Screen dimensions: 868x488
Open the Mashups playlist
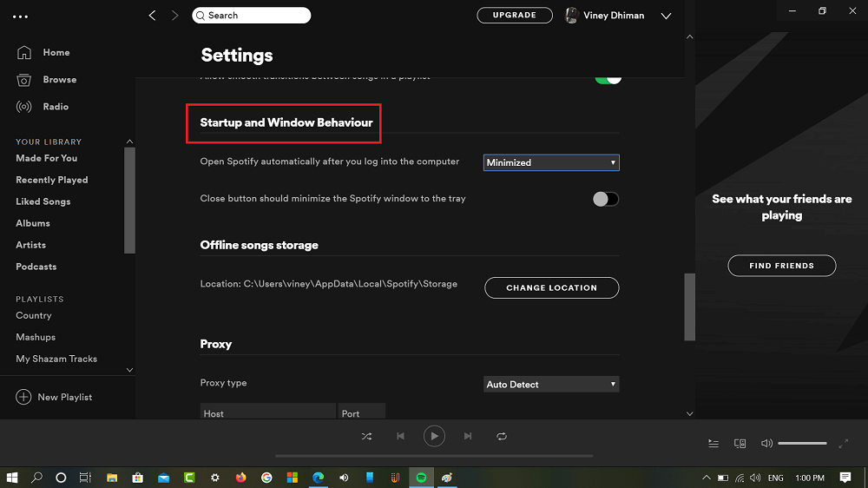pos(36,337)
